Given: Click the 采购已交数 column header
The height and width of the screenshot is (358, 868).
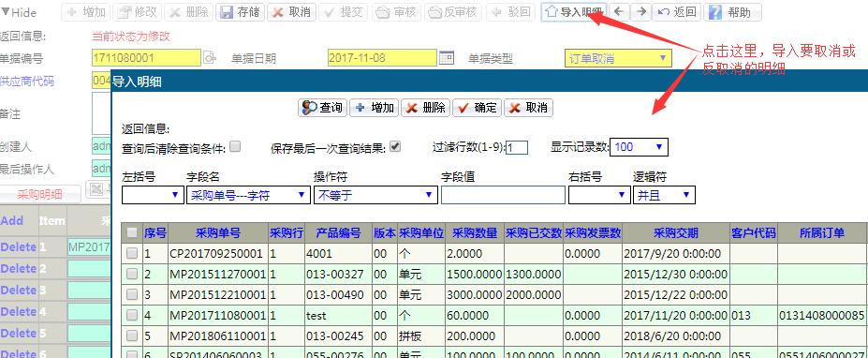Looking at the screenshot, I should pos(534,233).
